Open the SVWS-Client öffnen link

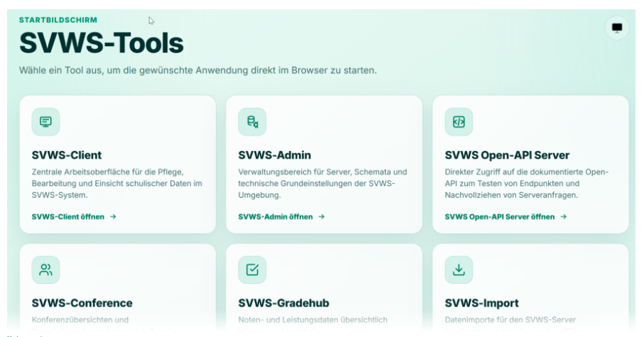click(x=74, y=216)
